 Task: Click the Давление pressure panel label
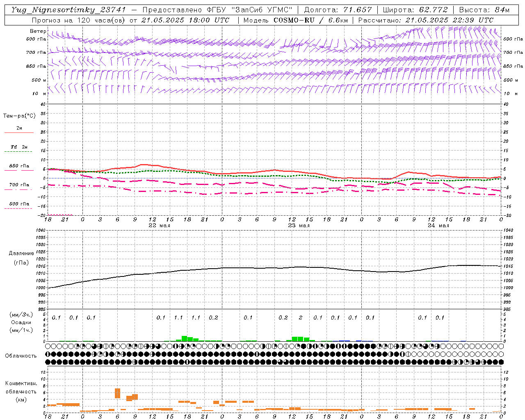[21, 253]
